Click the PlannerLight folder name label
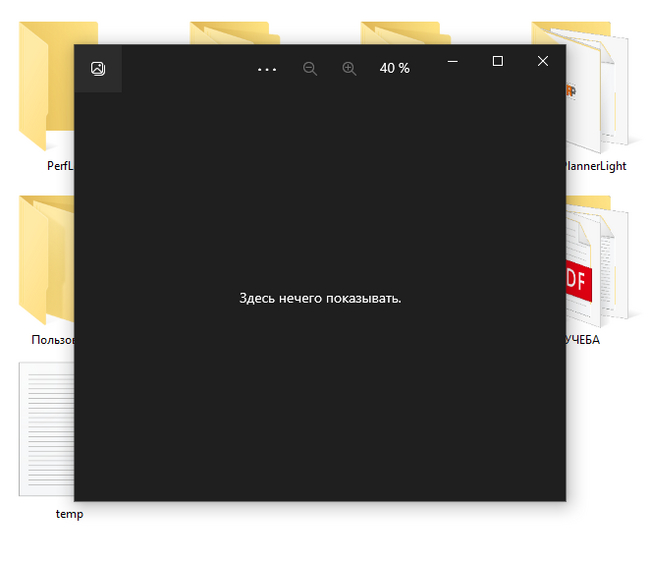 pos(596,166)
